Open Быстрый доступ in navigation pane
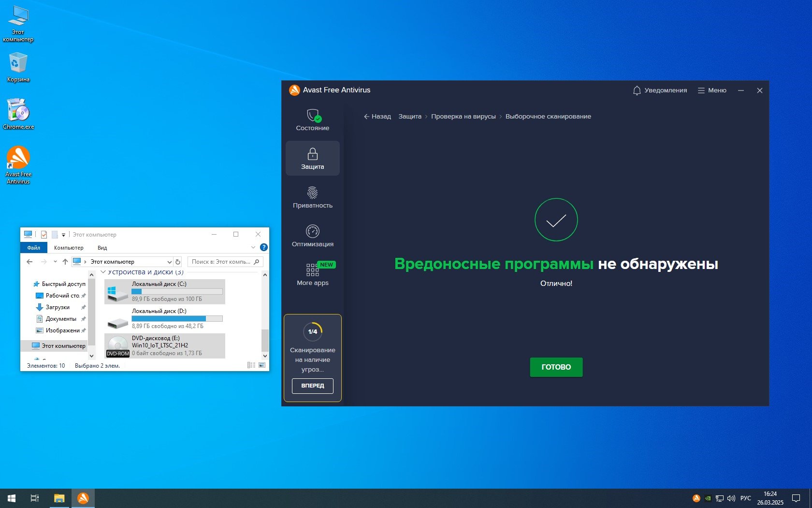Image resolution: width=812 pixels, height=508 pixels. coord(59,284)
